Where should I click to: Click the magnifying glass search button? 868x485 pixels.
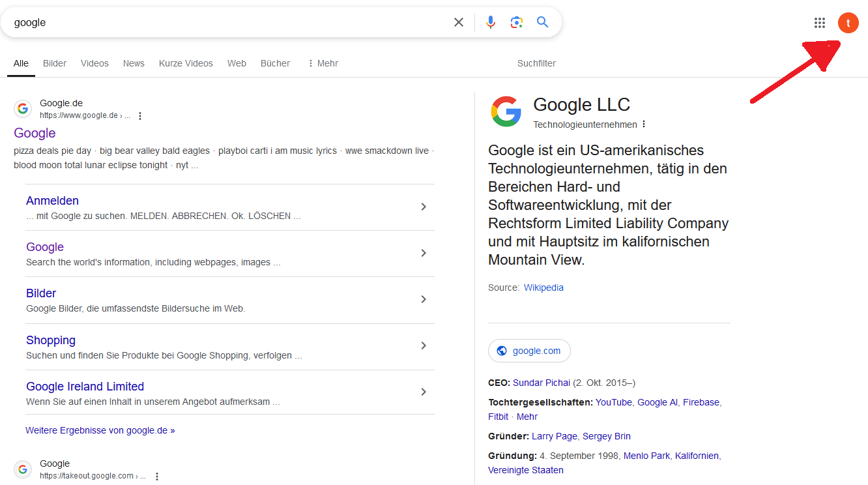click(x=542, y=22)
